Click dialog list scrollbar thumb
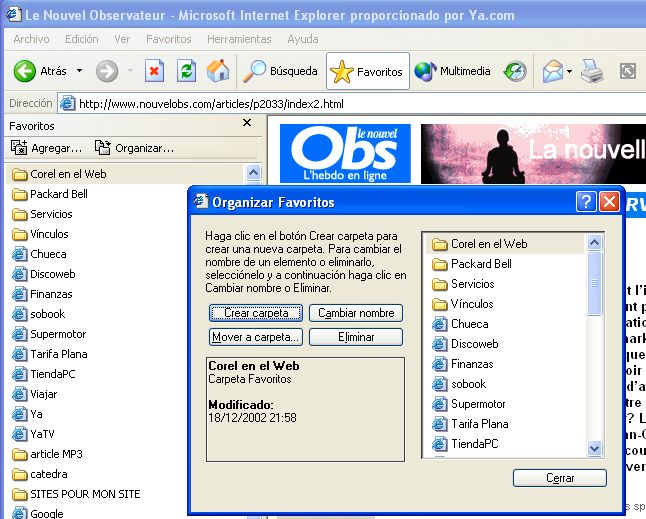This screenshot has width=646, height=519. click(594, 283)
